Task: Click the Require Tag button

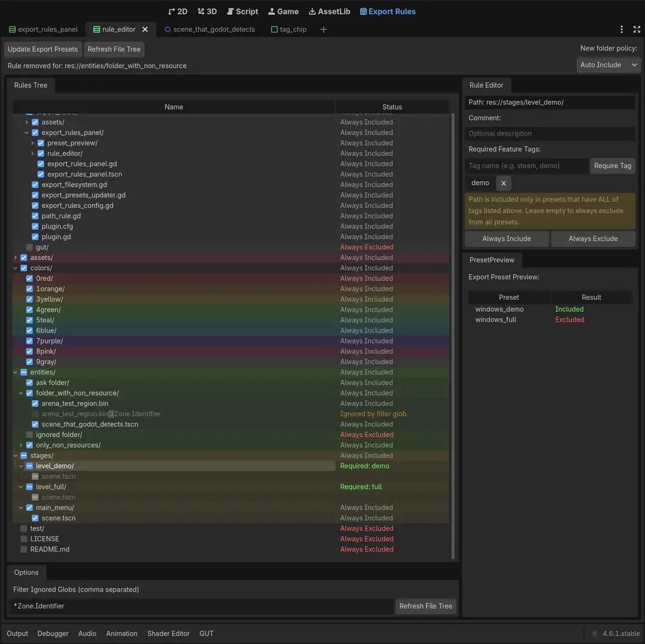Action: tap(612, 166)
